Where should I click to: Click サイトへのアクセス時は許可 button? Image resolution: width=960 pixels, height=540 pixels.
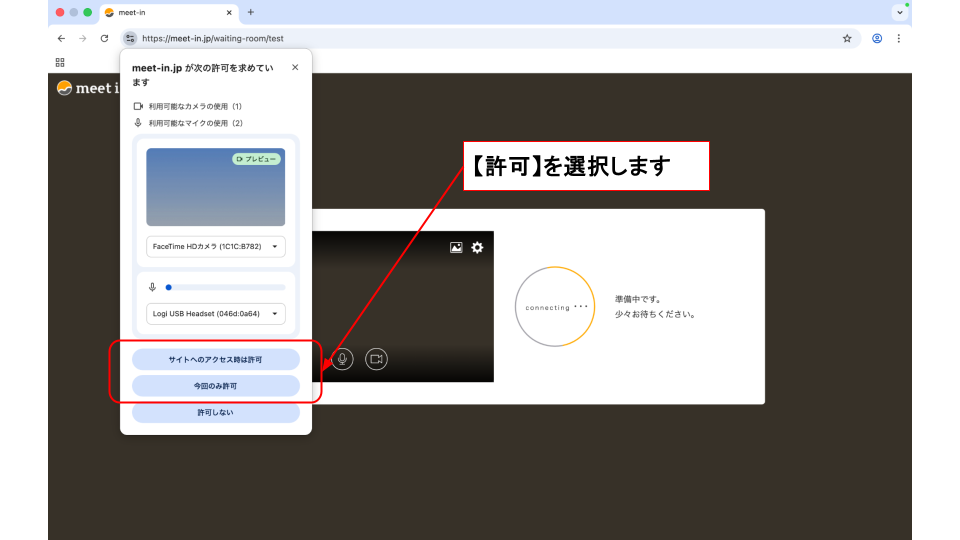(216, 359)
